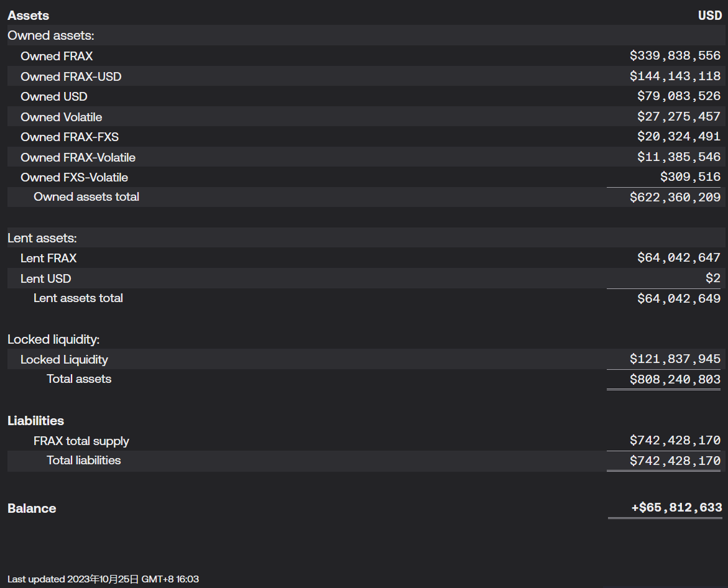Click the Balance value +$65,812,633
728x588 pixels.
(x=676, y=508)
